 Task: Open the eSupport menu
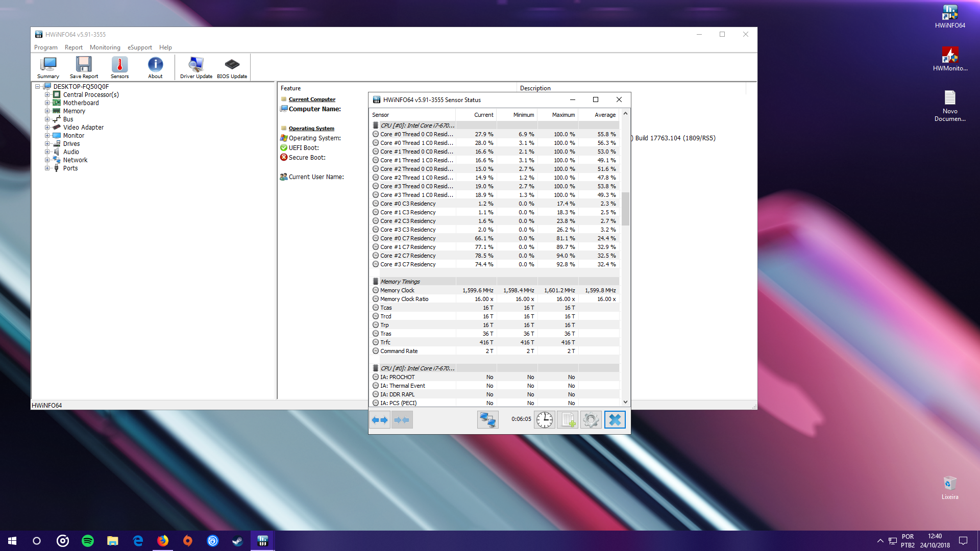(x=140, y=47)
